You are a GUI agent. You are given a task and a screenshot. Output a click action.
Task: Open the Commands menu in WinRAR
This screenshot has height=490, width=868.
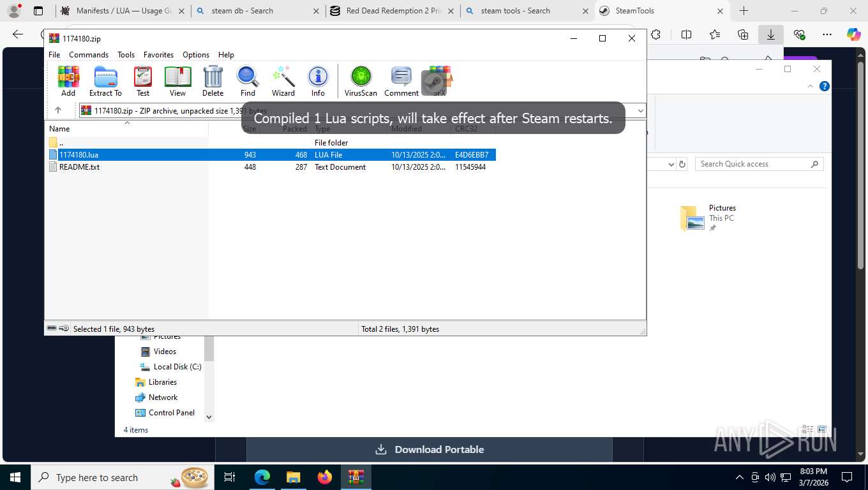(89, 55)
